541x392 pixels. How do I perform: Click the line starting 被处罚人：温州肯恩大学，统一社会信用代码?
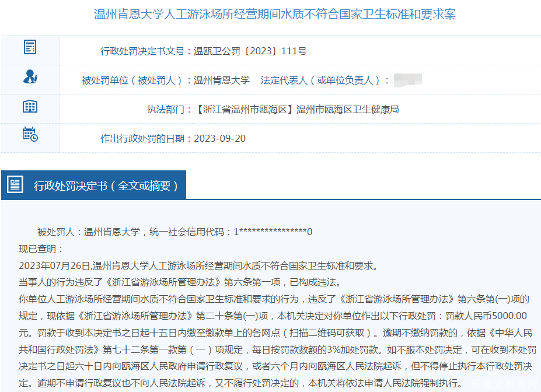(174, 232)
